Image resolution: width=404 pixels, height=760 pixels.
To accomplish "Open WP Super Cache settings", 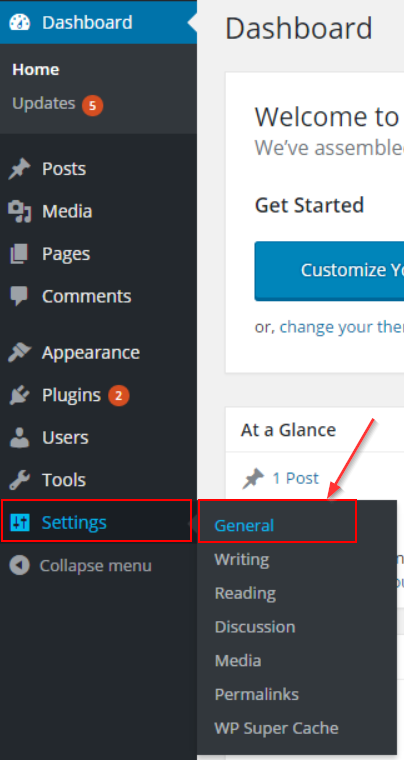I will (x=277, y=728).
